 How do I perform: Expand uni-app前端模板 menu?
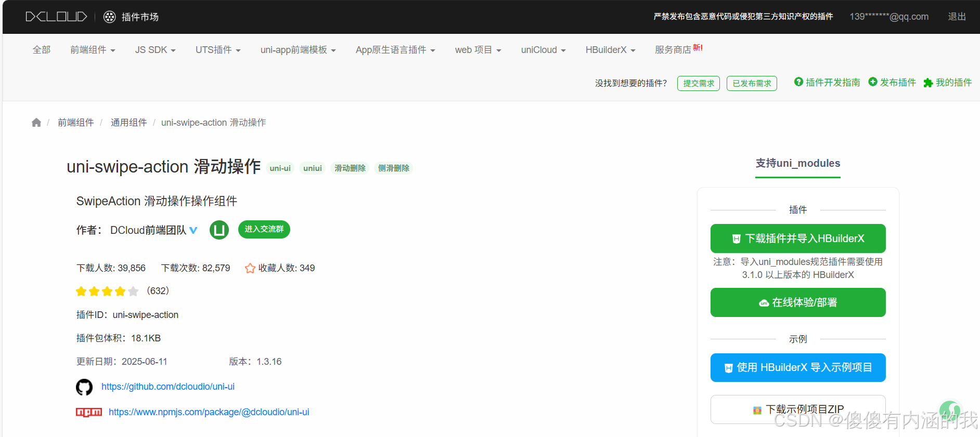click(298, 50)
